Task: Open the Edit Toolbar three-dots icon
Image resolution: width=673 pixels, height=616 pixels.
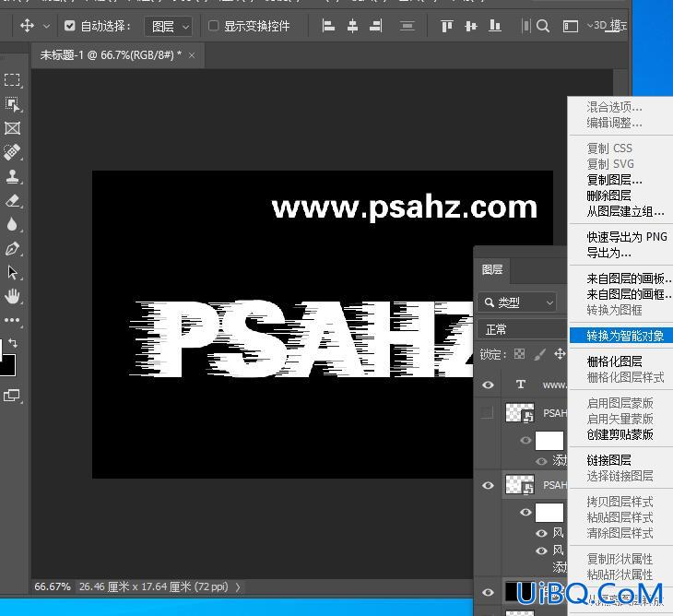Action: pos(12,320)
